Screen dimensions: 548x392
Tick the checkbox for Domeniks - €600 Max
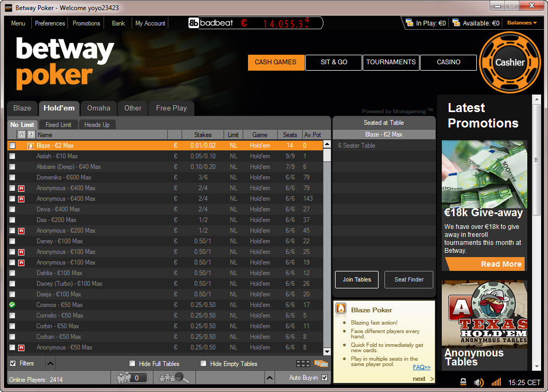click(12, 177)
